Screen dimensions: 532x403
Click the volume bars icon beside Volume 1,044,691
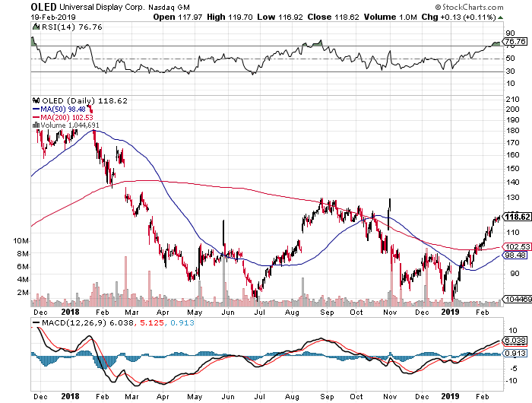point(36,125)
